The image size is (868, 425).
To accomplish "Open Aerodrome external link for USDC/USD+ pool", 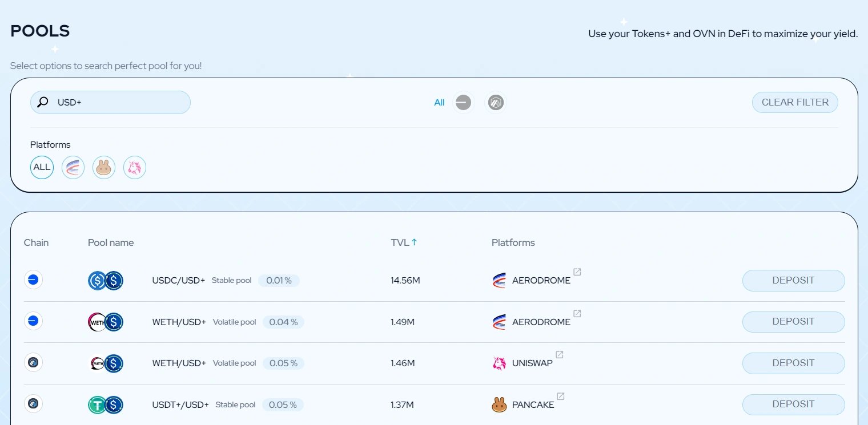I will click(x=577, y=272).
